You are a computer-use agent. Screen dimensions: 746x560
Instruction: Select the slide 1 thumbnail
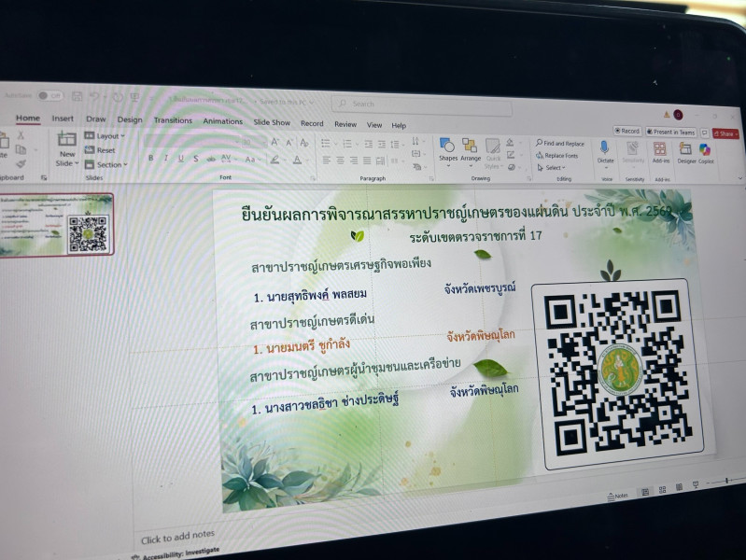coord(56,225)
